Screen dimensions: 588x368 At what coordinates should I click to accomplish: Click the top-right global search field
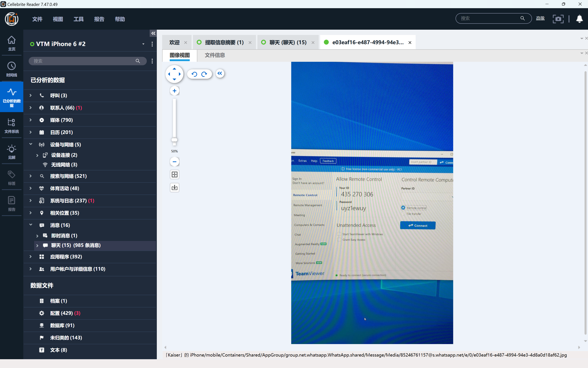[489, 18]
